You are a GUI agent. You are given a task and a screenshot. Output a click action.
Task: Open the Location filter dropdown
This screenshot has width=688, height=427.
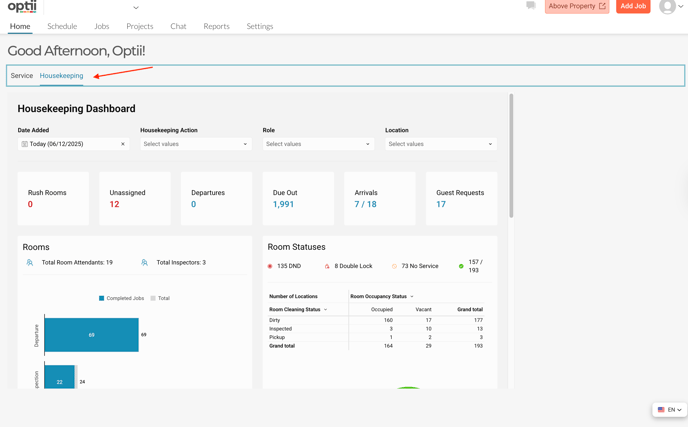(441, 144)
